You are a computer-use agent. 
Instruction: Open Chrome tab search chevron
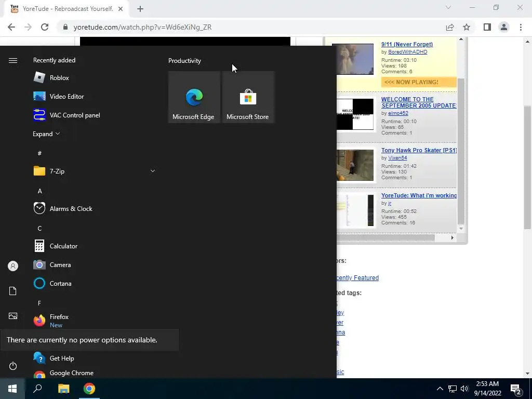pyautogui.click(x=448, y=7)
